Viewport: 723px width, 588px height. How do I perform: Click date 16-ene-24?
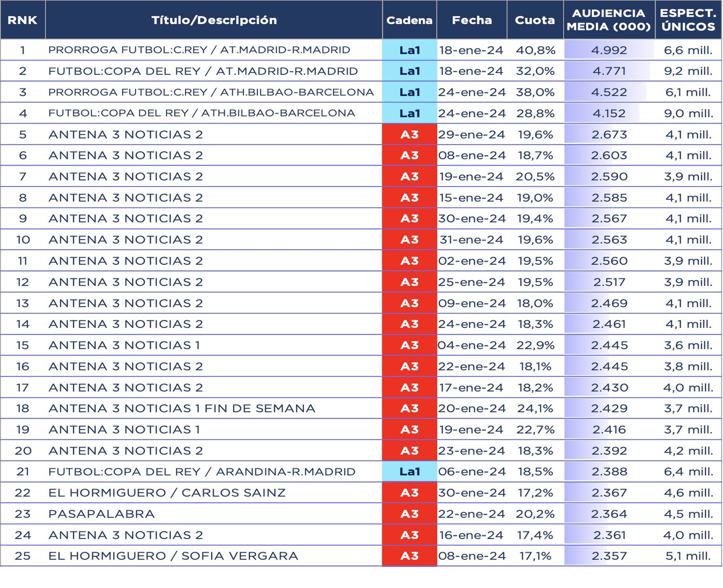click(471, 535)
